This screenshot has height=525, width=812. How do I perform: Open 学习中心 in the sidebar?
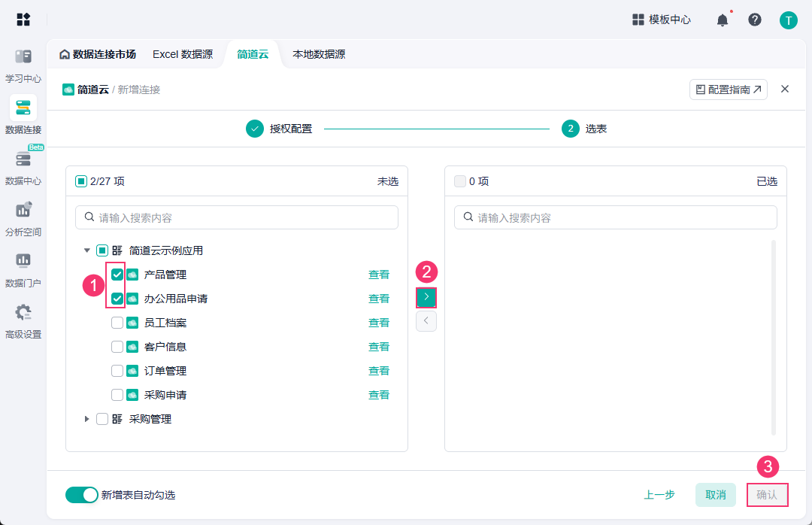[23, 66]
